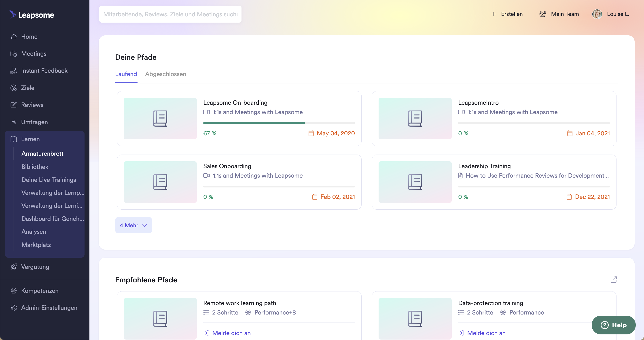
Task: Open Remote work learning path thumbnail
Action: tap(160, 319)
